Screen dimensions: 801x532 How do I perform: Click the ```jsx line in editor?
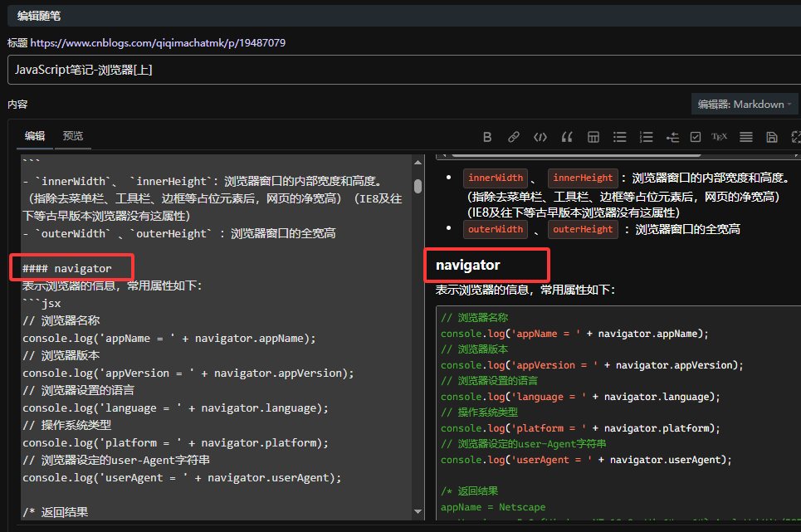tap(42, 303)
